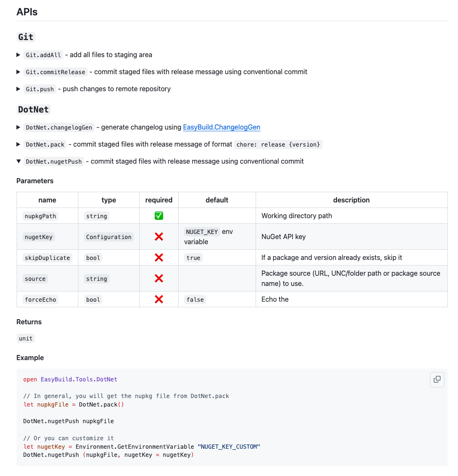Expand the DotNet.pack disclosure arrow
This screenshot has height=476, width=458.
click(x=18, y=144)
